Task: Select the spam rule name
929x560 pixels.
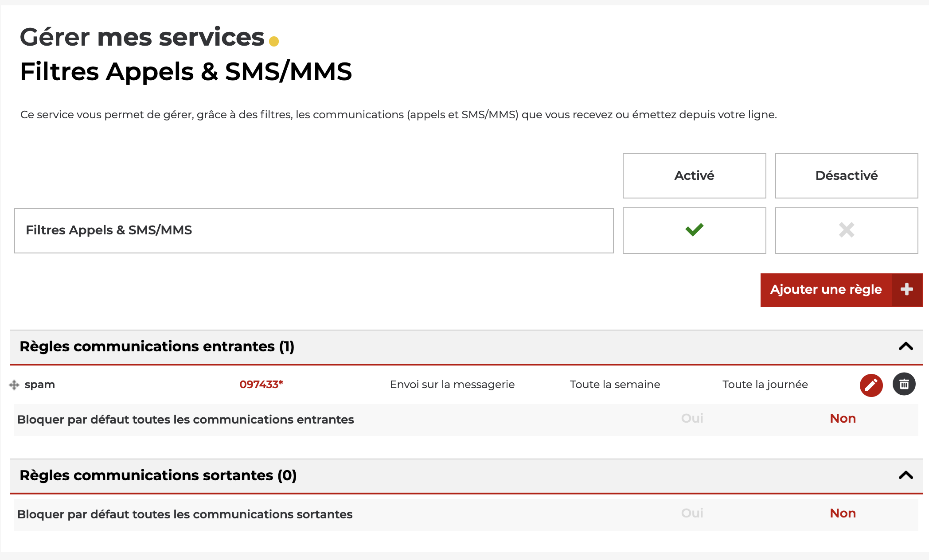Action: coord(40,384)
